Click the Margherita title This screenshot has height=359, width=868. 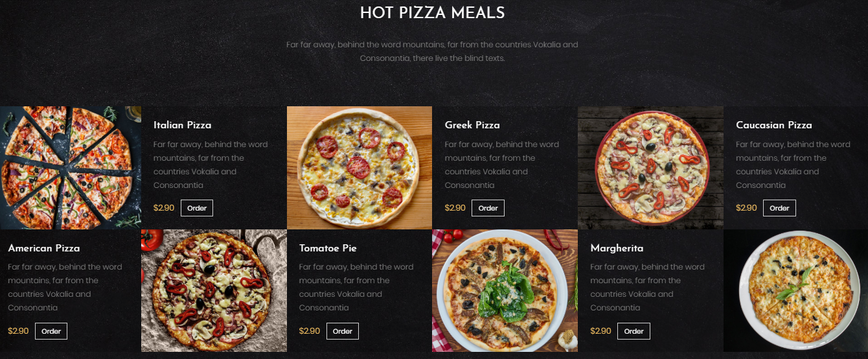tap(617, 248)
